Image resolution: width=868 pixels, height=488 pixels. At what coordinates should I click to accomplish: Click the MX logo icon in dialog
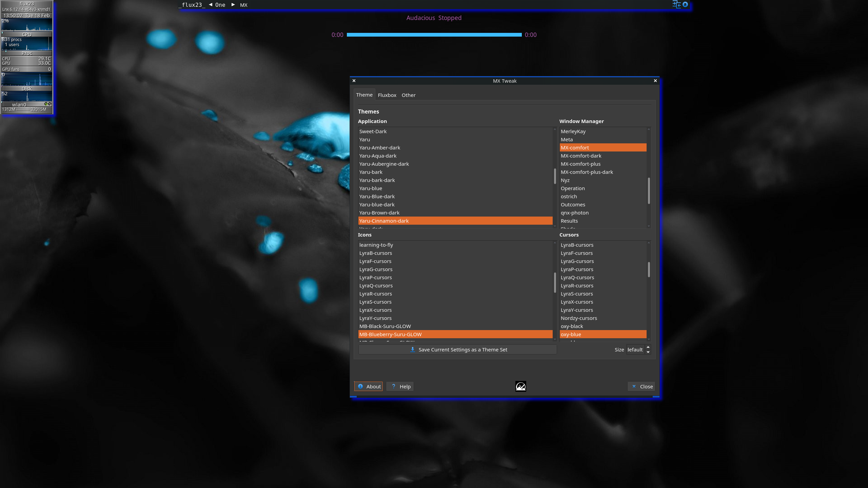pos(520,386)
